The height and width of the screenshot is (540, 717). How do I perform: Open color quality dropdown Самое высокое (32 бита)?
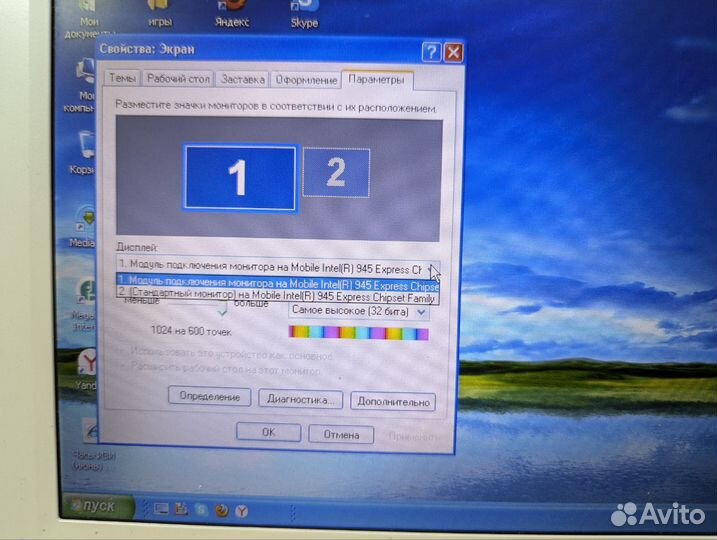tap(357, 311)
